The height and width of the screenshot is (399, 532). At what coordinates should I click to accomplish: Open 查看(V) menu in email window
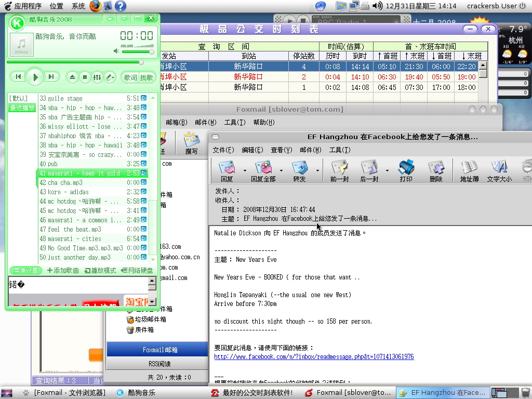[x=282, y=150]
